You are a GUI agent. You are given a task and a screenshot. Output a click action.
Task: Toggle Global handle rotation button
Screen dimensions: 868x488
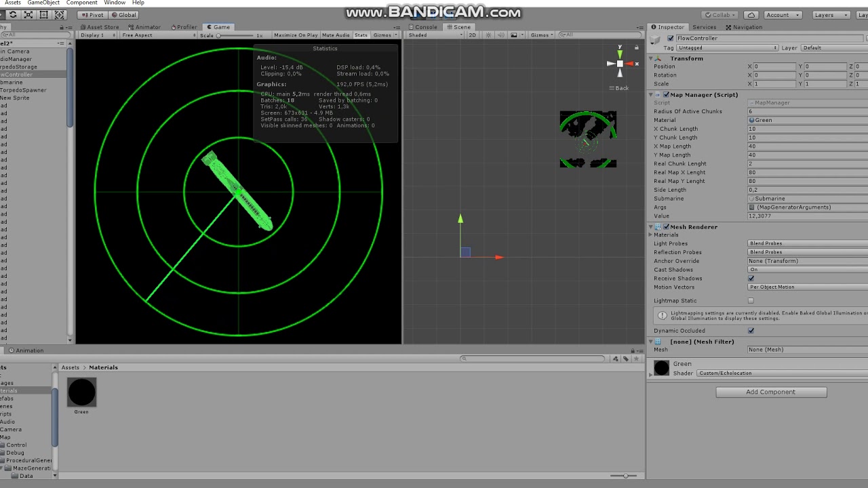[123, 14]
